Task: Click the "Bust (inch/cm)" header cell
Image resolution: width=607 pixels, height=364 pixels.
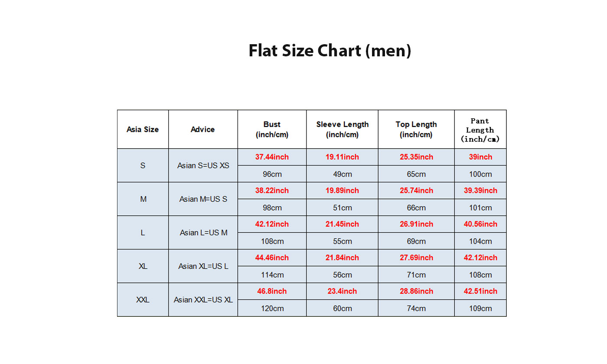Action: (272, 130)
